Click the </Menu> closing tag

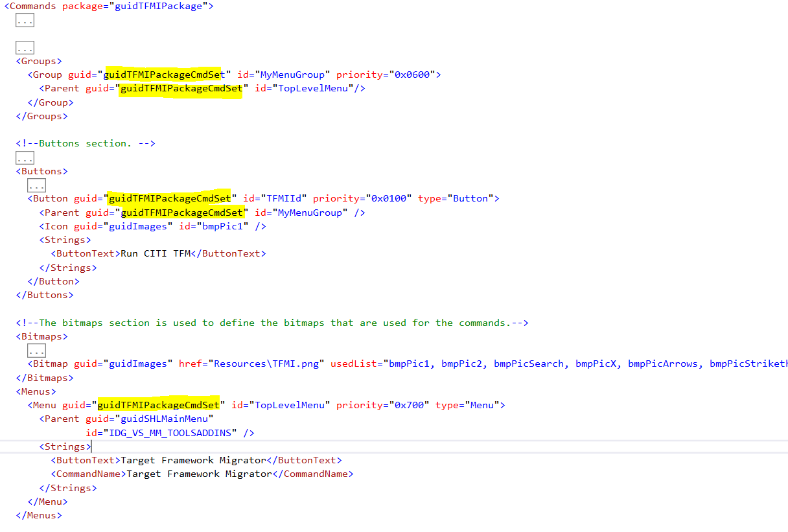coord(48,502)
